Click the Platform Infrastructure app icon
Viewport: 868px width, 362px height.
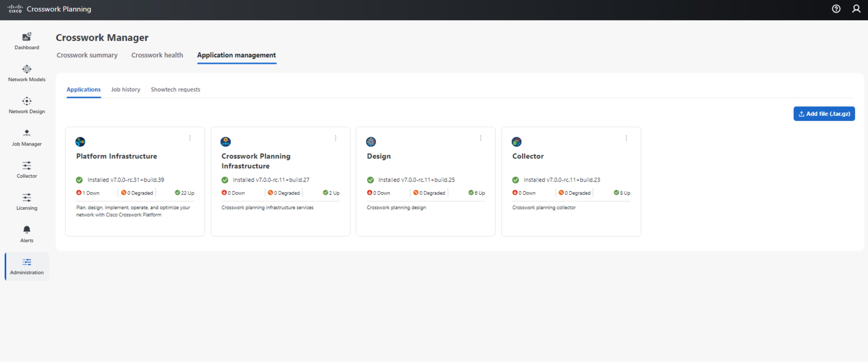(x=80, y=142)
